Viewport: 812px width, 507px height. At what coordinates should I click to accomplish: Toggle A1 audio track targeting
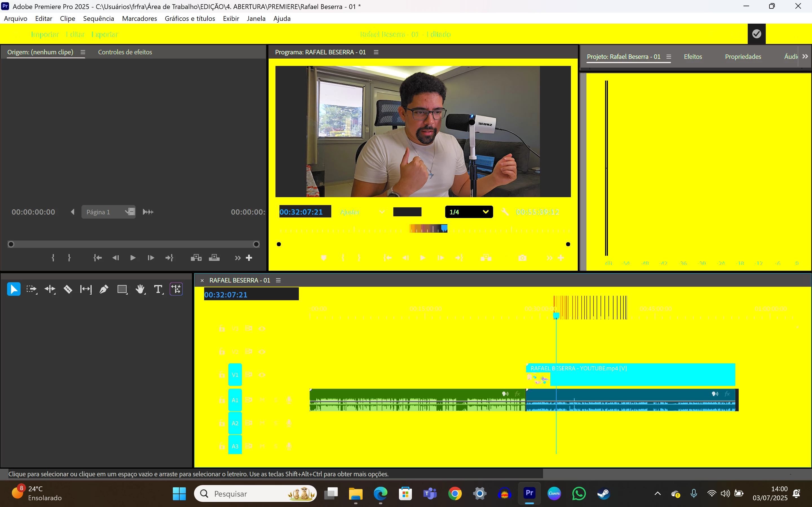pyautogui.click(x=235, y=400)
